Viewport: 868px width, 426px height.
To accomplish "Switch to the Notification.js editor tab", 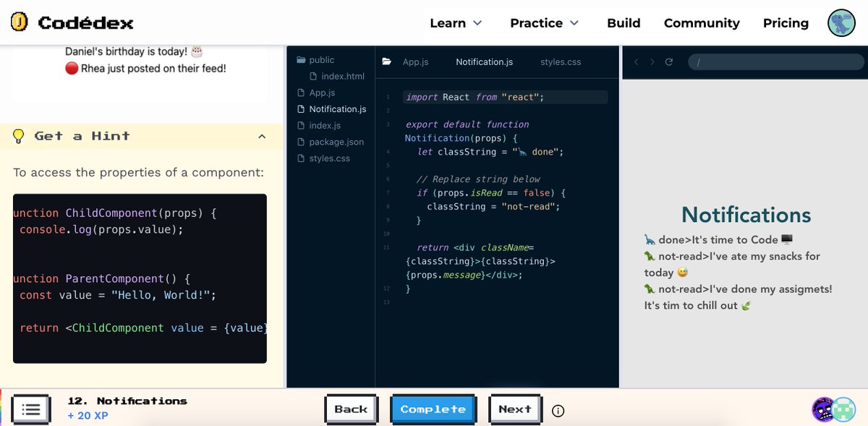I will [x=484, y=62].
